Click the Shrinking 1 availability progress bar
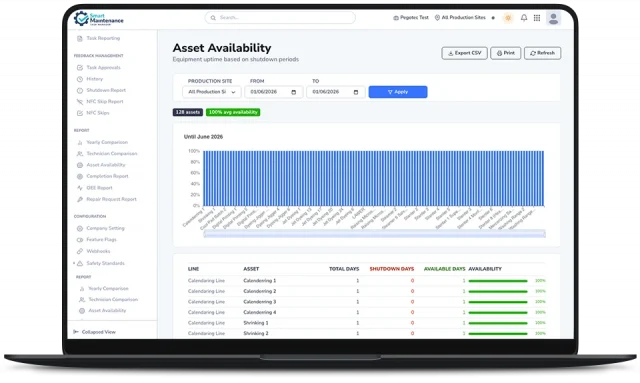Screen dimensions: 640x383 click(x=498, y=323)
